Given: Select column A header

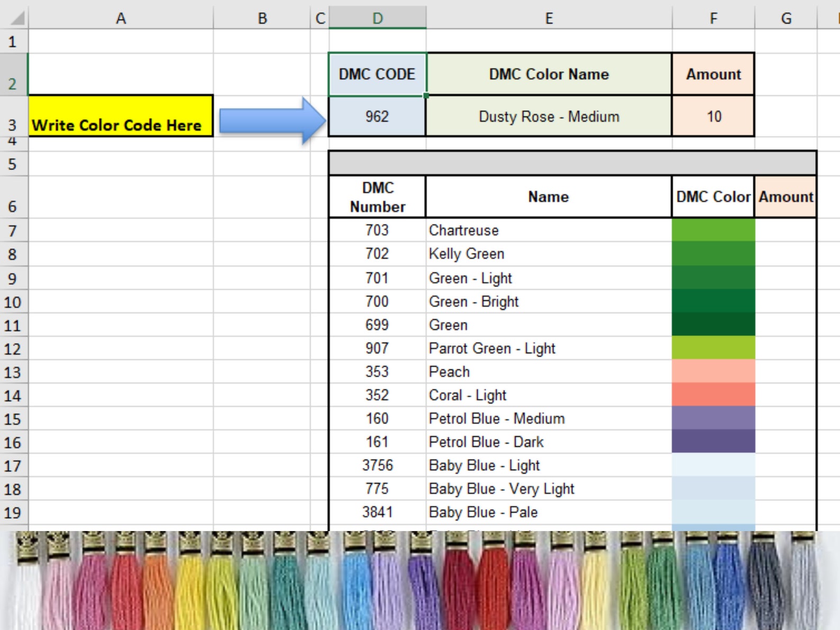Looking at the screenshot, I should point(121,19).
